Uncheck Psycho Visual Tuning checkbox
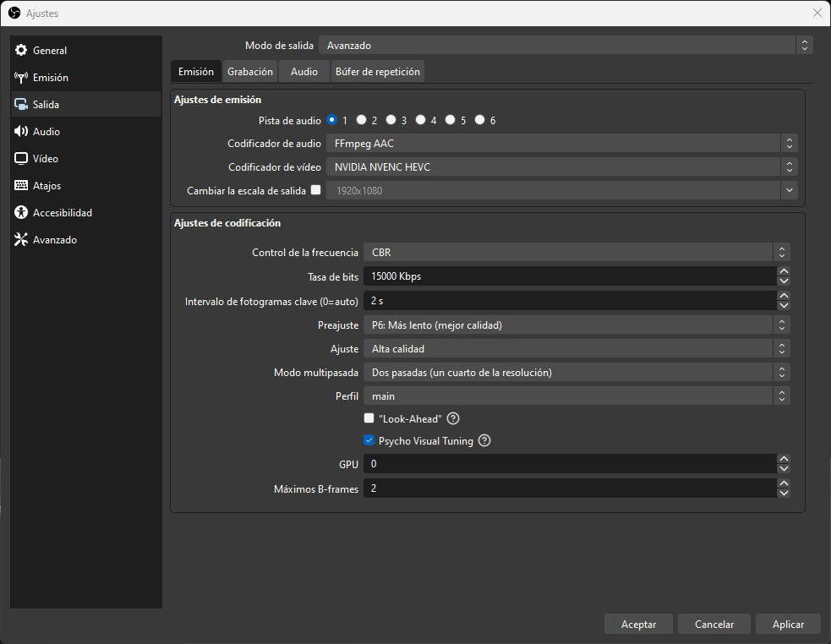Screen dimensions: 831x644 (369, 440)
